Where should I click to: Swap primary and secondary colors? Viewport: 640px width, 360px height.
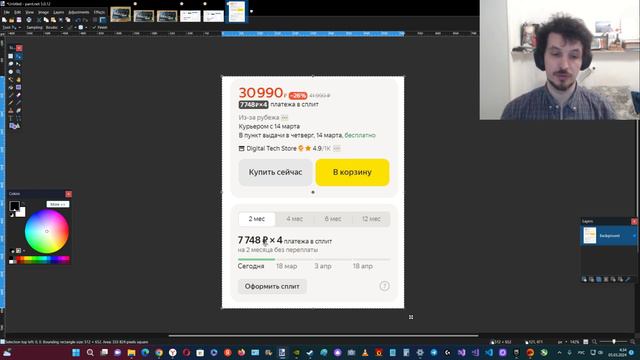(x=23, y=203)
